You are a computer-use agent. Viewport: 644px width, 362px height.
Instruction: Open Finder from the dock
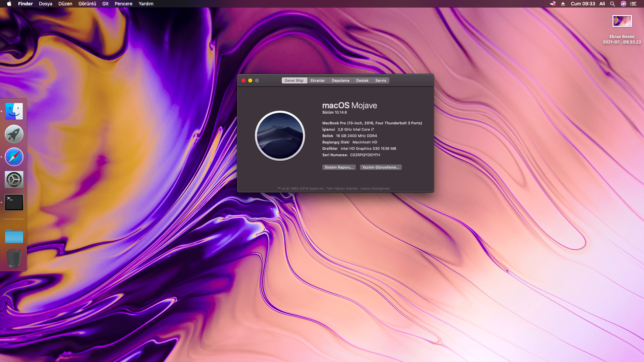coord(14,111)
